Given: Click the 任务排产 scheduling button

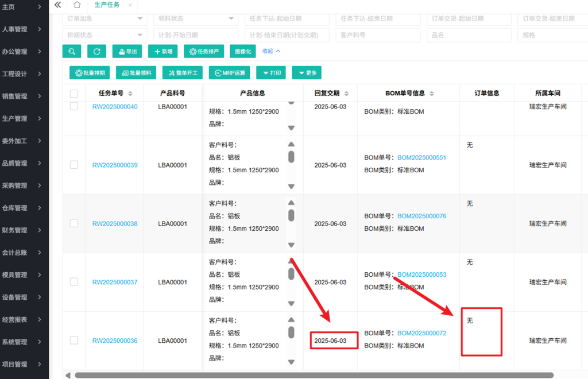Looking at the screenshot, I should [x=204, y=51].
